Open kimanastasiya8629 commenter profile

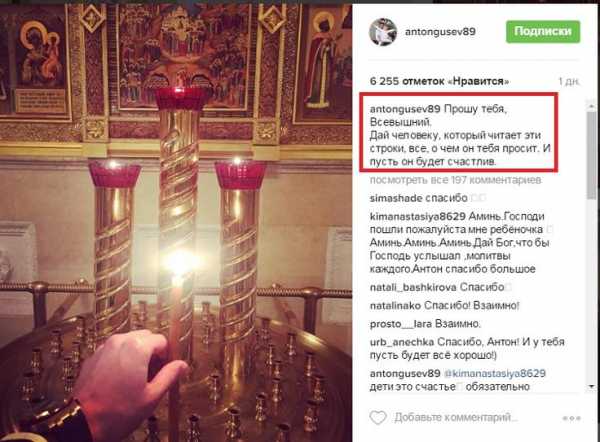(417, 216)
